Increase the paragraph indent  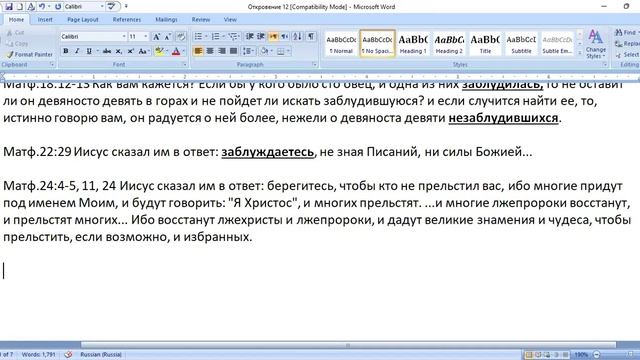(261, 37)
